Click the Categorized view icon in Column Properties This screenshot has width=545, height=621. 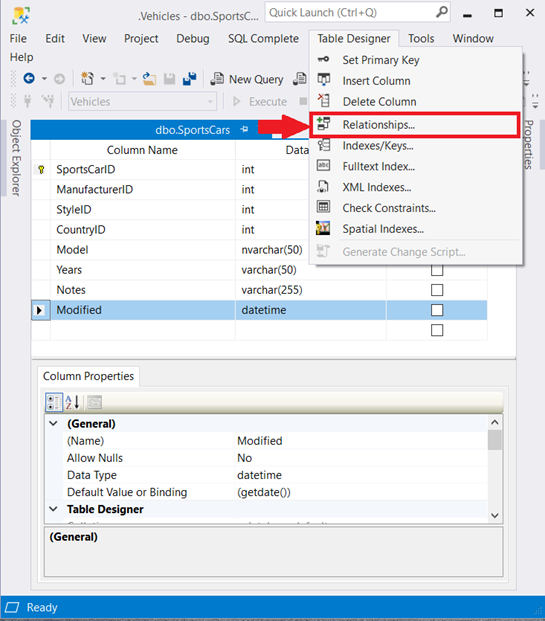coord(53,402)
